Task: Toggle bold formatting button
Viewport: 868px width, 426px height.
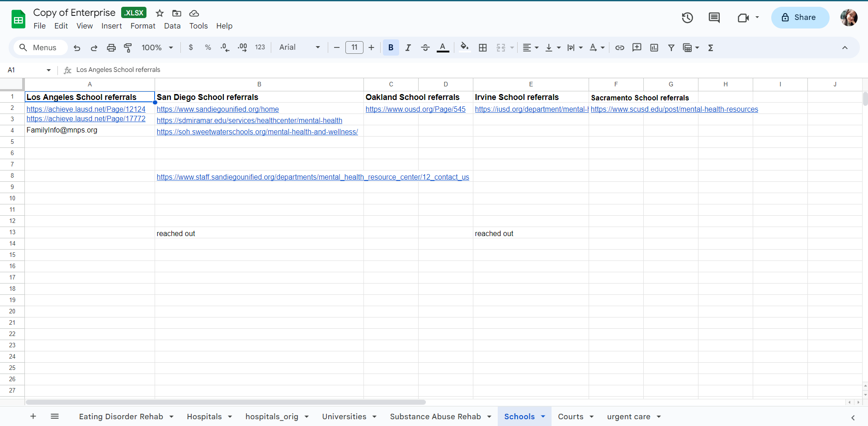Action: [x=391, y=47]
